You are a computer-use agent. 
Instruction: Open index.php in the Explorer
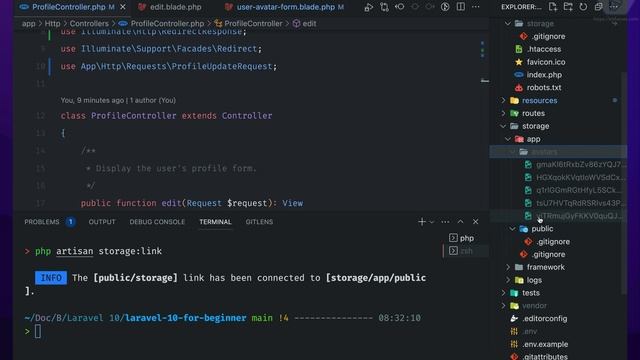point(544,75)
